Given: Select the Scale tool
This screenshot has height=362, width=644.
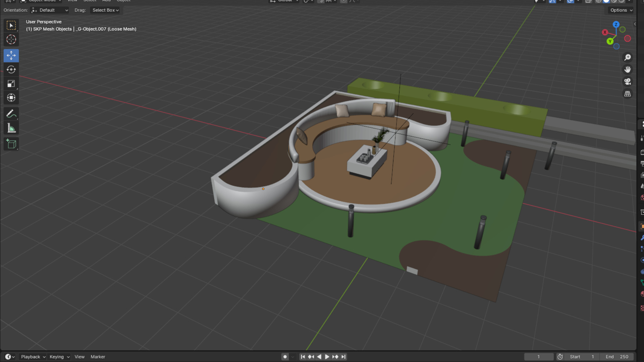Looking at the screenshot, I should 11,84.
